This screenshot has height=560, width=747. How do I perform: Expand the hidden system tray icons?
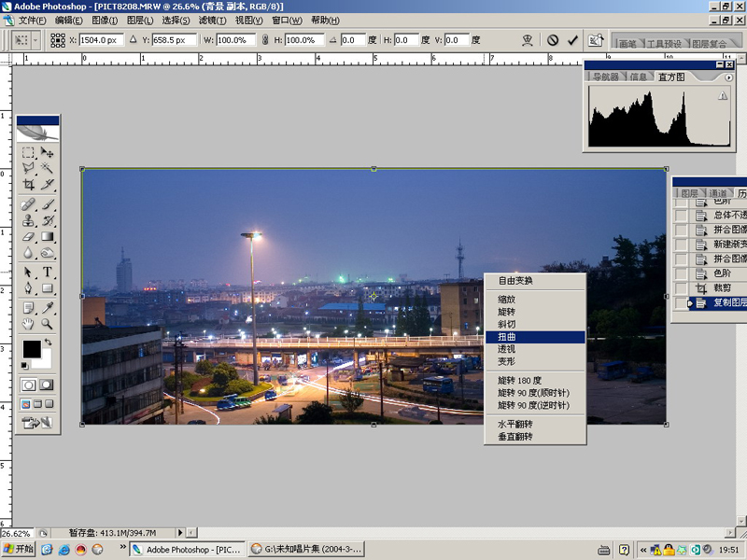[x=643, y=550]
